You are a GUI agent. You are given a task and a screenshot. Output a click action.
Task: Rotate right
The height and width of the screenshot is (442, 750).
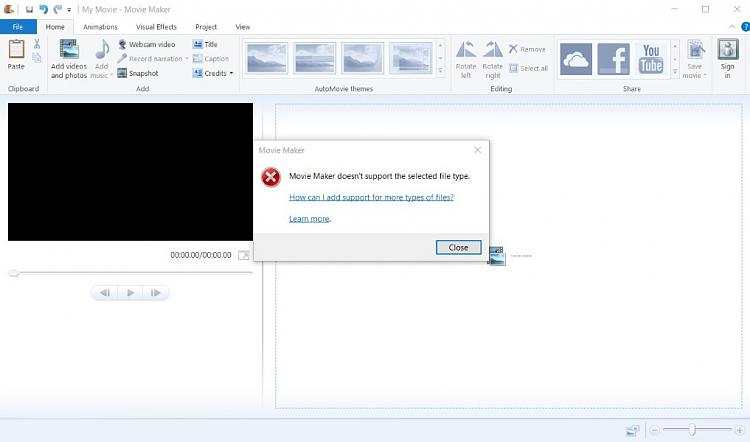pos(493,59)
